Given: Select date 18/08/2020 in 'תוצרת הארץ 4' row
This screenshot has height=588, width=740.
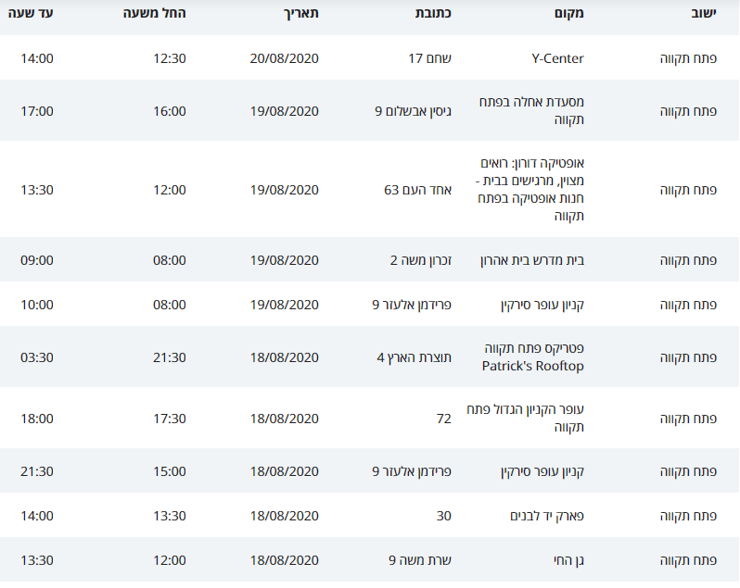Looking at the screenshot, I should (x=284, y=358).
